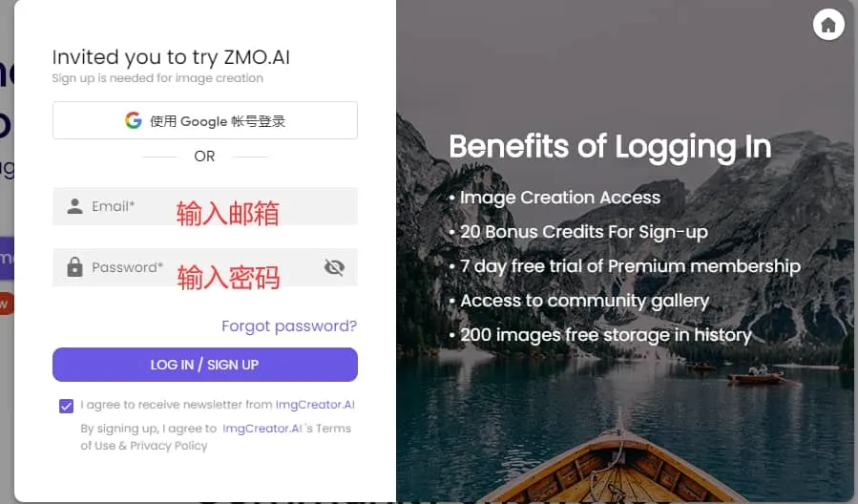
Task: Click the LOG IN / SIGN UP button
Action: click(205, 365)
